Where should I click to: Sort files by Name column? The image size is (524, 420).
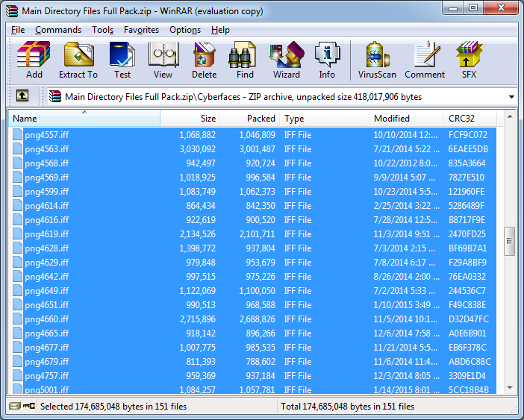[x=84, y=118]
